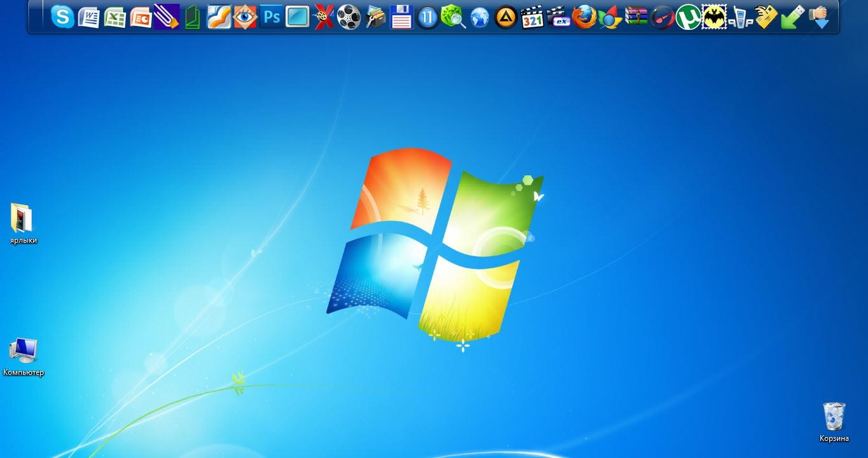Launch Mozilla Firefox from the dock
Image resolution: width=868 pixels, height=458 pixels.
tap(584, 17)
